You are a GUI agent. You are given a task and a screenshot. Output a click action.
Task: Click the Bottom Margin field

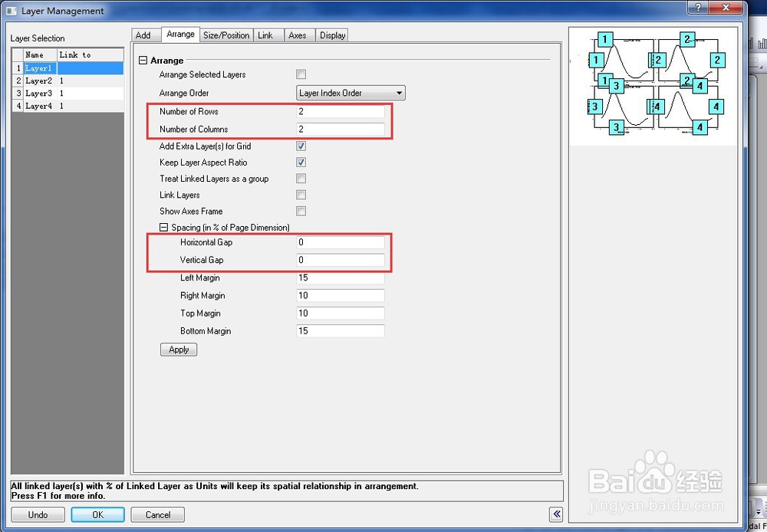tap(341, 331)
